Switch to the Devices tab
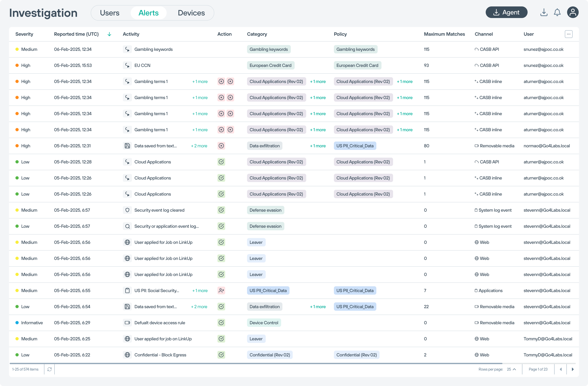The width and height of the screenshot is (588, 386). pos(191,13)
